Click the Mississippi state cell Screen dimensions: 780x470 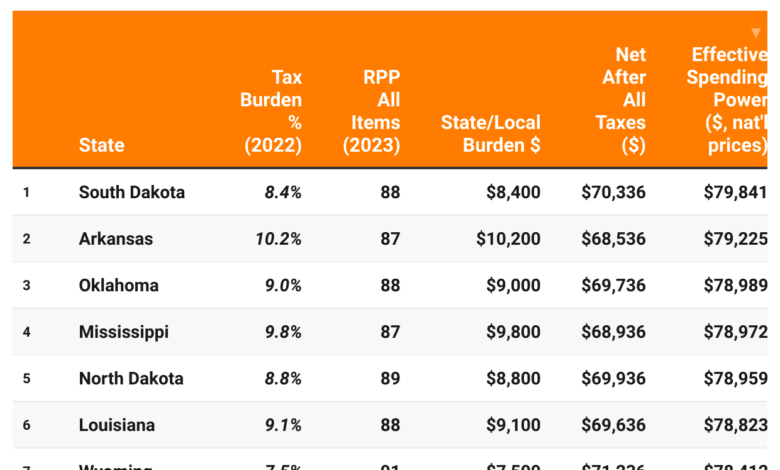point(124,332)
